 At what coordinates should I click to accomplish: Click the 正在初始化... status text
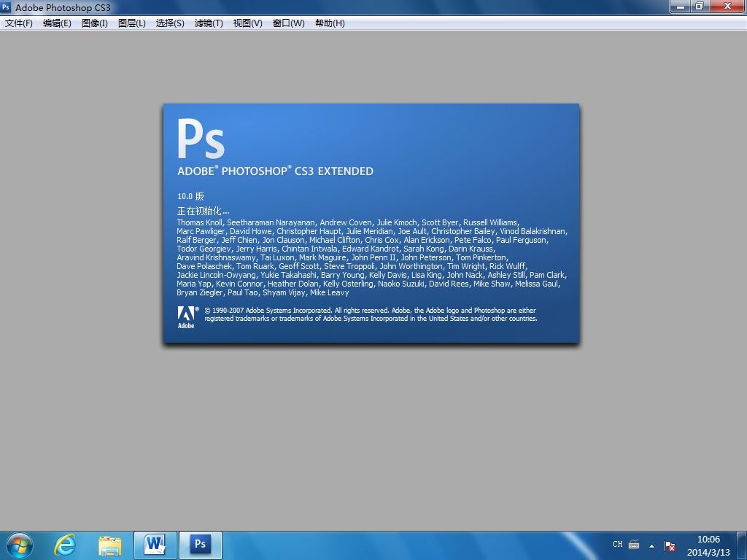tap(203, 211)
